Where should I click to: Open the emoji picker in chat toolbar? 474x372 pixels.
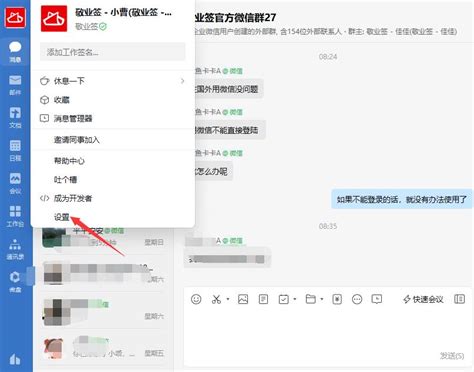pyautogui.click(x=196, y=299)
